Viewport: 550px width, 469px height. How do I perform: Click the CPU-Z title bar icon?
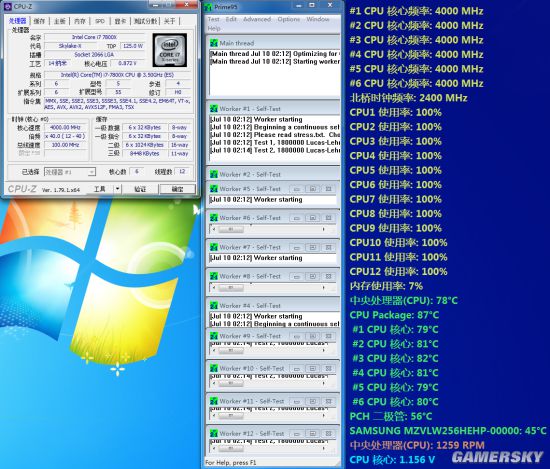tap(7, 6)
